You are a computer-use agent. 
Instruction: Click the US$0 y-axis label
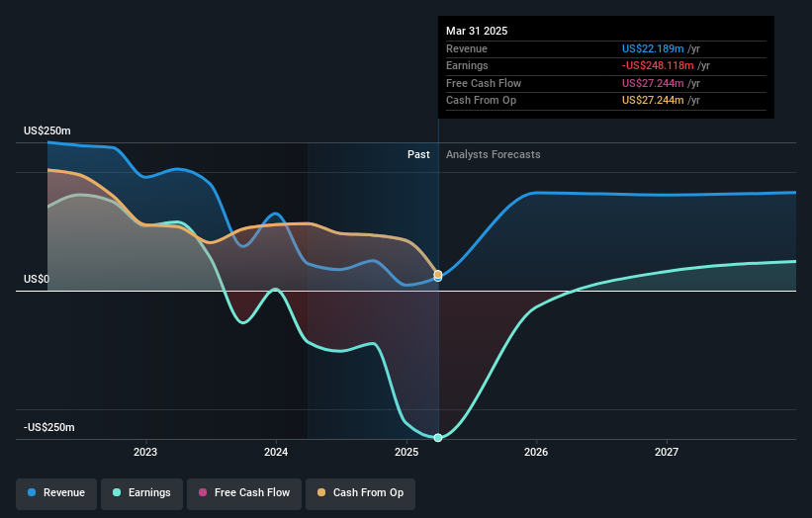[x=37, y=279]
